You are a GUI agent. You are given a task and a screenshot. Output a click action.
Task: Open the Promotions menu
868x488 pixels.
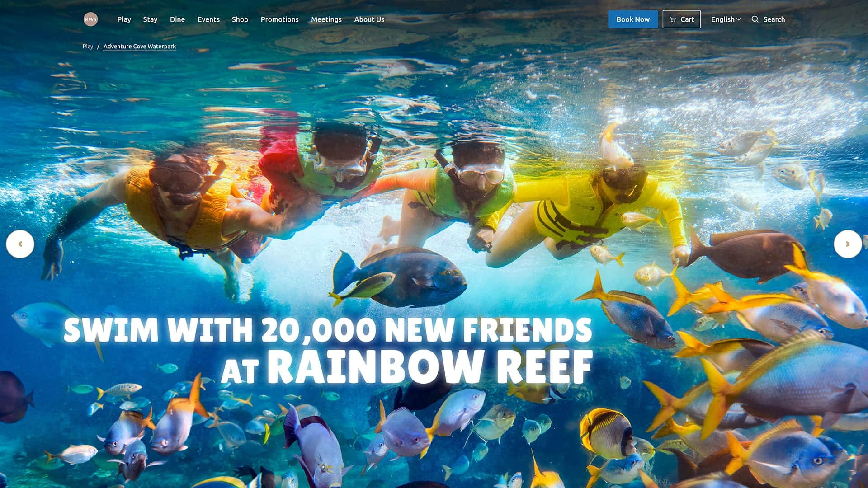[279, 19]
